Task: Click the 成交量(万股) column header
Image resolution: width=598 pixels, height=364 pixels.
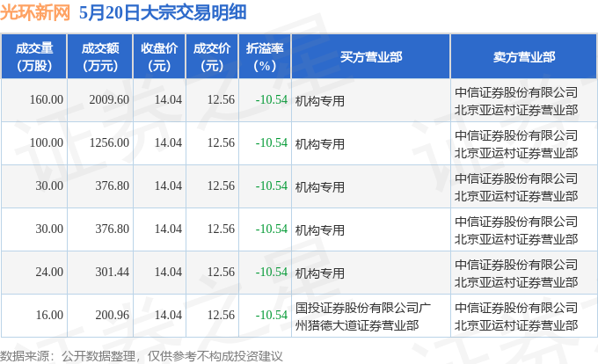Action: 34,57
